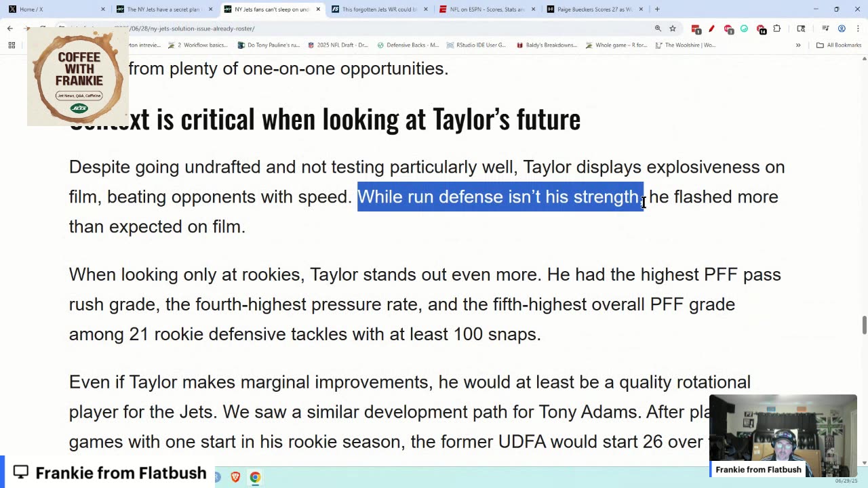
Task: Open Do Tony Pauline's bookmark
Action: click(269, 45)
